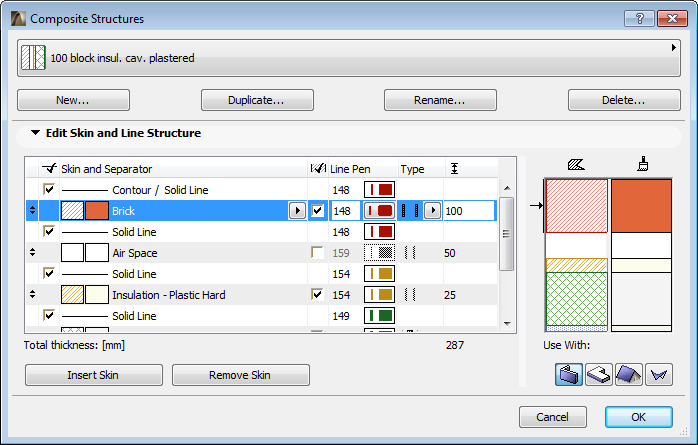Collapse the Edit Skin and Line Structure panel
This screenshot has width=698, height=445.
point(36,133)
